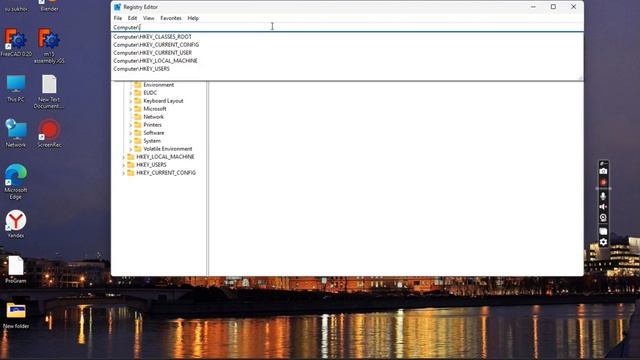This screenshot has width=640, height=360.
Task: Launch the Yandex browser shortcut
Action: 16,224
